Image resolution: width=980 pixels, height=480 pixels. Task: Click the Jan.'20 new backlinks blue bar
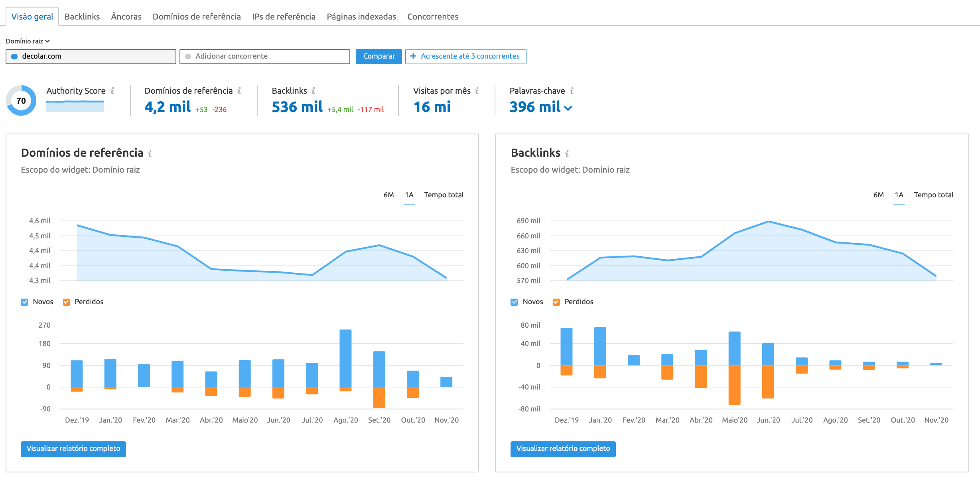600,346
